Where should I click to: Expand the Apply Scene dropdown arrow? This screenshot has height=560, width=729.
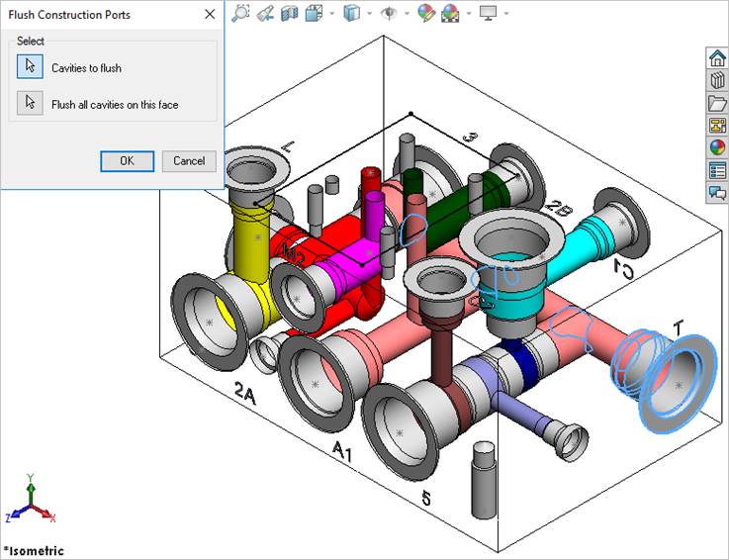click(469, 13)
